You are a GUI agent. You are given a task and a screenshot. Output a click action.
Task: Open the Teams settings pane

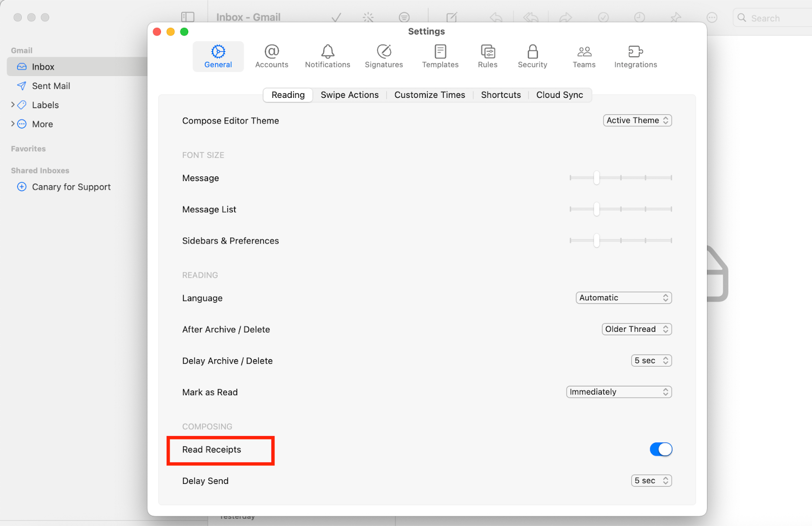pyautogui.click(x=584, y=56)
